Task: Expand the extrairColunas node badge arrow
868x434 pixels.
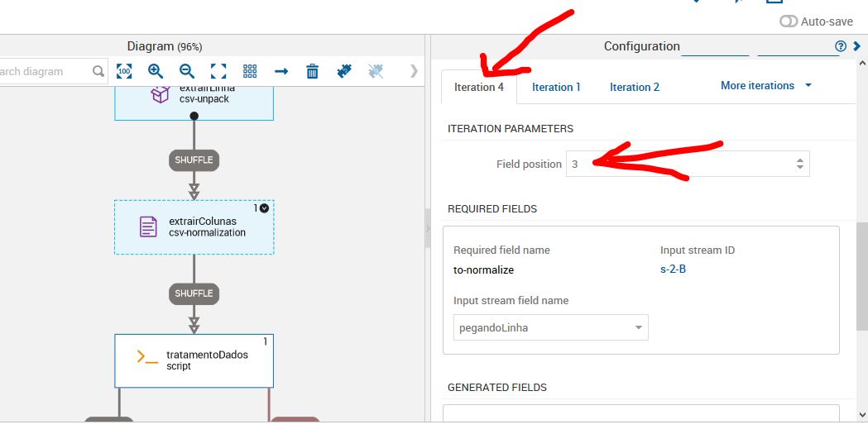Action: tap(264, 208)
